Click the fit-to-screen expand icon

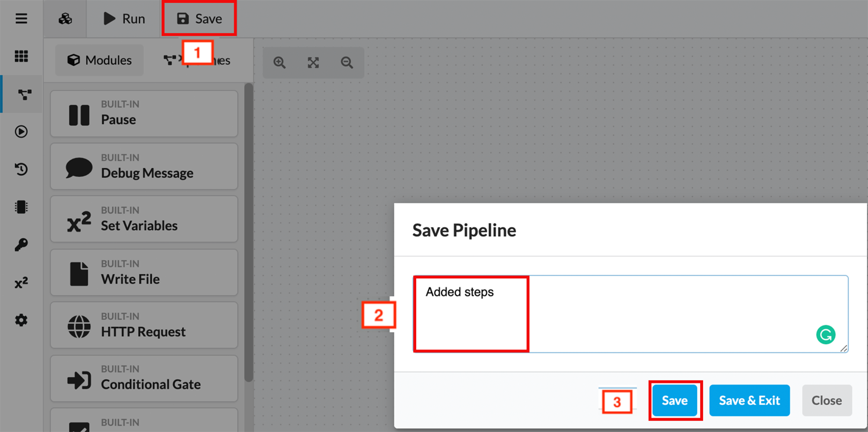(313, 63)
